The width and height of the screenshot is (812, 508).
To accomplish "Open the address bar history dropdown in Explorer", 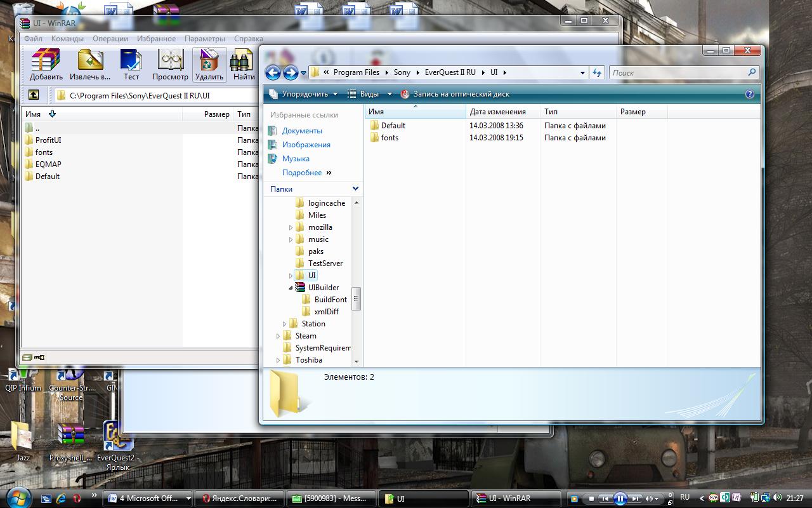I will tap(582, 72).
